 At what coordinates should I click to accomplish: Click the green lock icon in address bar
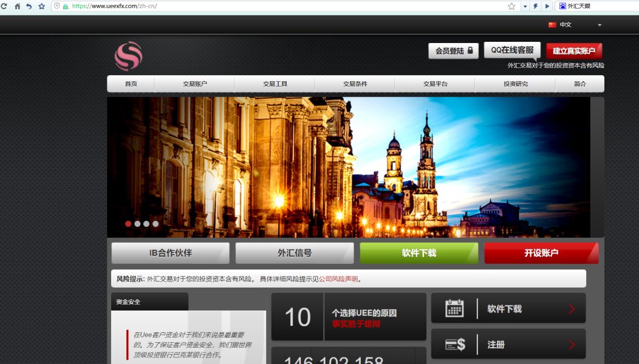click(65, 7)
